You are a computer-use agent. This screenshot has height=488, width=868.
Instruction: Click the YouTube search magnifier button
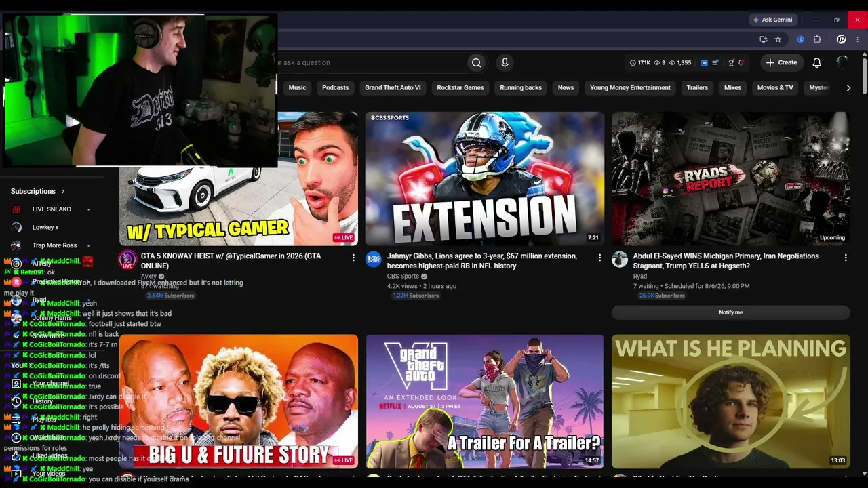coord(477,62)
